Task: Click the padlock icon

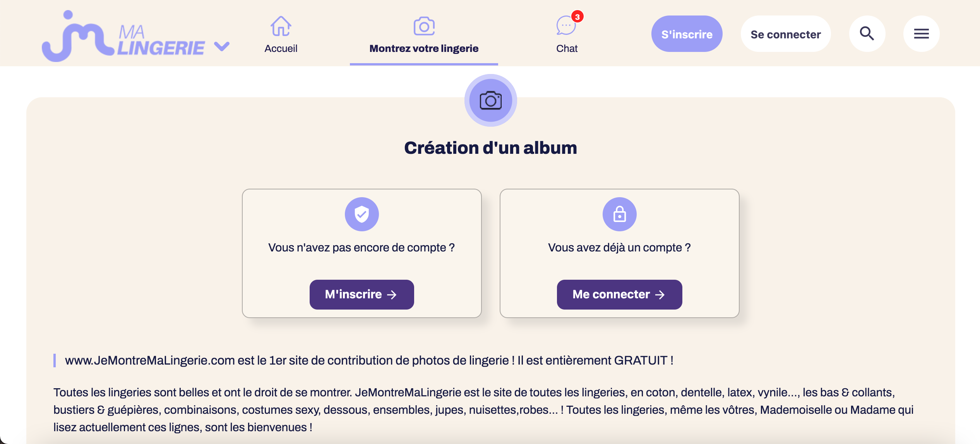Action: click(619, 214)
